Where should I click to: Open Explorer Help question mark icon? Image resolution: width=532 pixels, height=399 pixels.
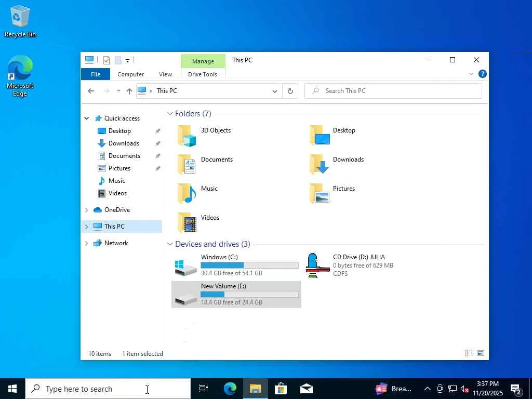click(x=482, y=74)
